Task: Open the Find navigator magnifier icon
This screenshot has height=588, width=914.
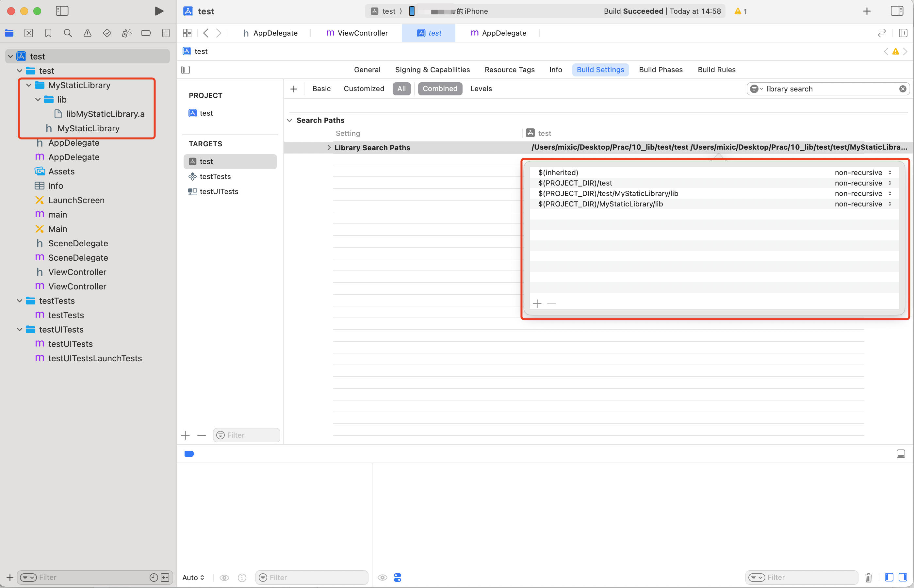Action: coord(68,33)
